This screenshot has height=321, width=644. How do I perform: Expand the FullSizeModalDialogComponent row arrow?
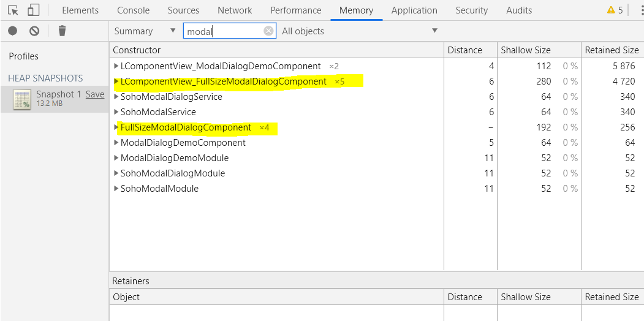(x=116, y=127)
